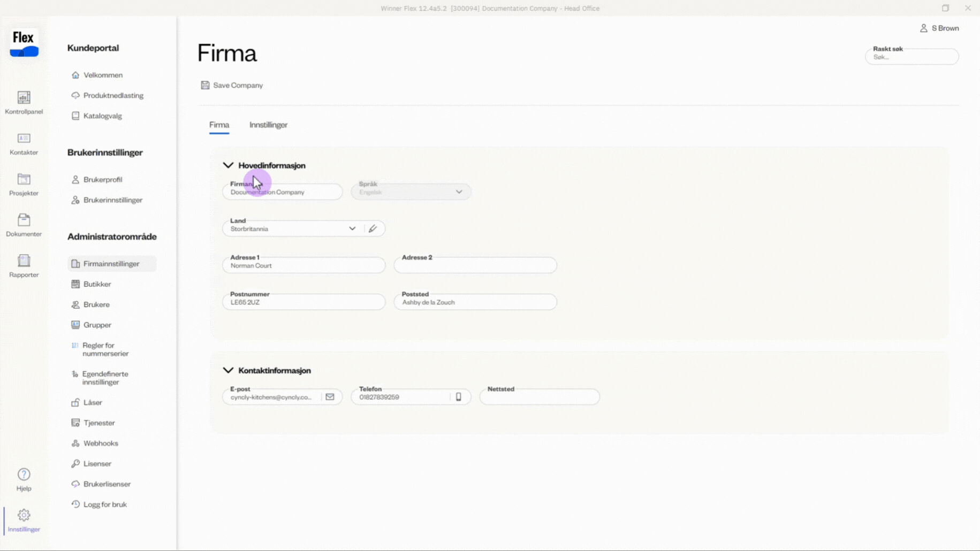Click Save Company button
Viewport: 980px width, 551px height.
pos(232,85)
